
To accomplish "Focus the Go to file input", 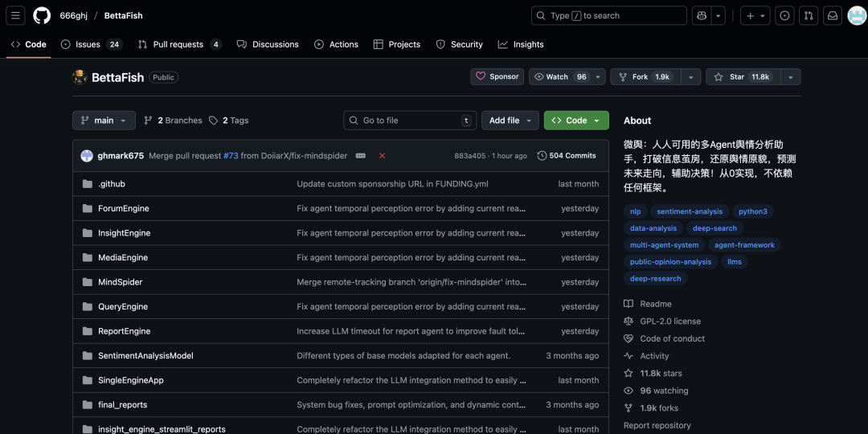I will 410,120.
